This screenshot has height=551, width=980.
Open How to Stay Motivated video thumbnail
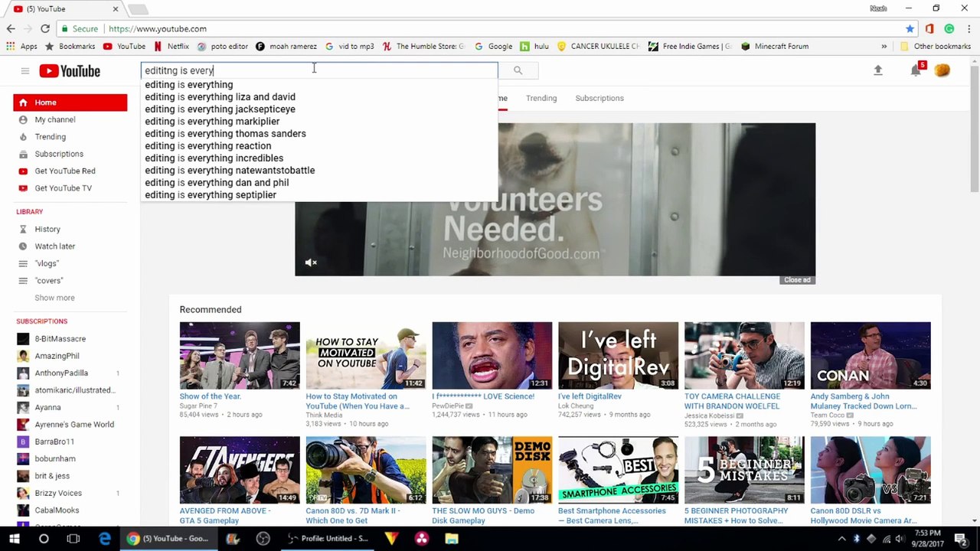tap(366, 356)
